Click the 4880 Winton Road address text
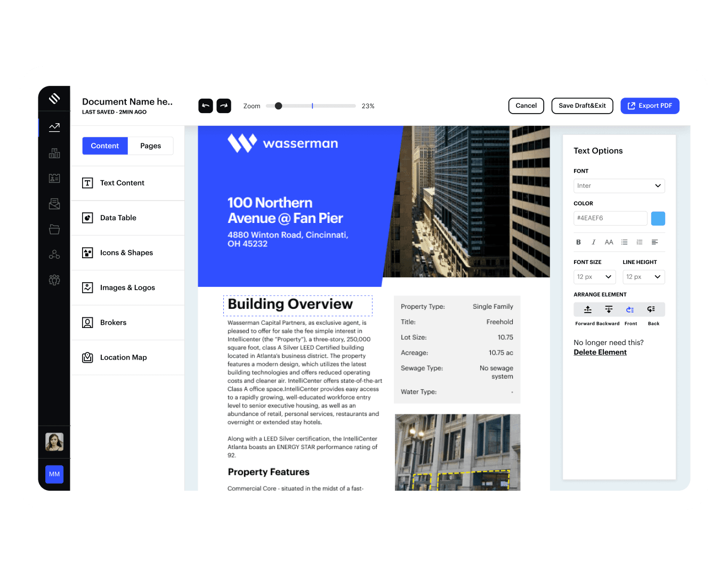The image size is (728, 576). (x=288, y=239)
